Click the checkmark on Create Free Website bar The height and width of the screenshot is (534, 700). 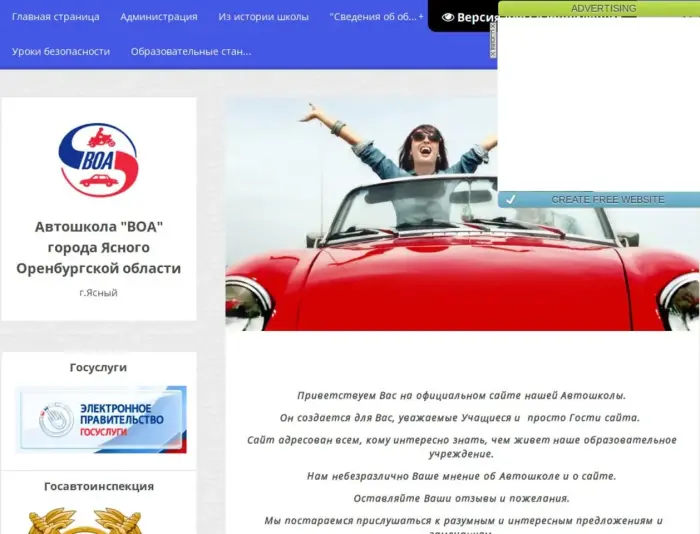510,199
